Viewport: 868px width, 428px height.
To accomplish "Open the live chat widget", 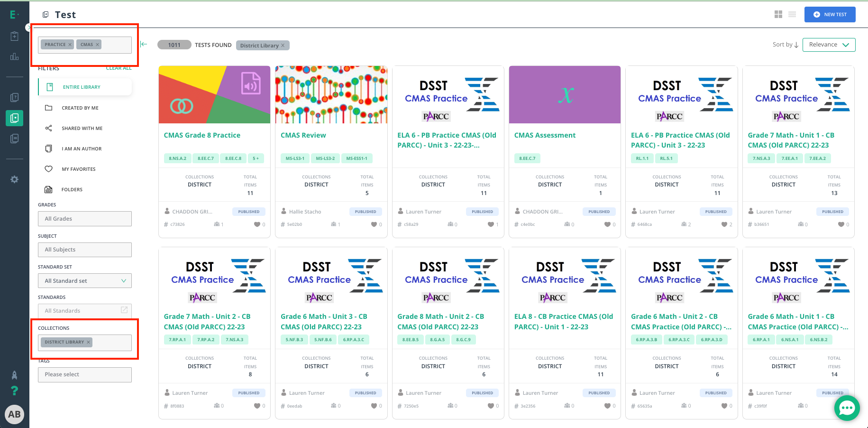I will pos(847,408).
